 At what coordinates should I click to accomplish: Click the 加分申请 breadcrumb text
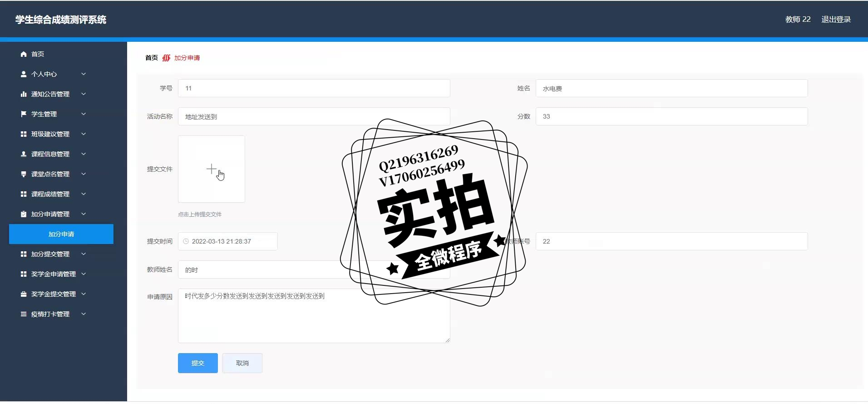pos(187,58)
